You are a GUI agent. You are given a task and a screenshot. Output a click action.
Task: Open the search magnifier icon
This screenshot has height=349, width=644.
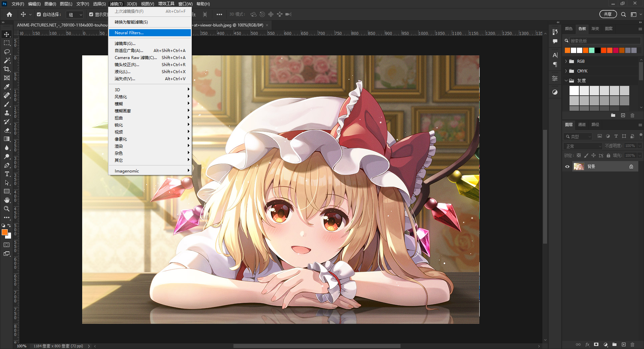pos(623,14)
